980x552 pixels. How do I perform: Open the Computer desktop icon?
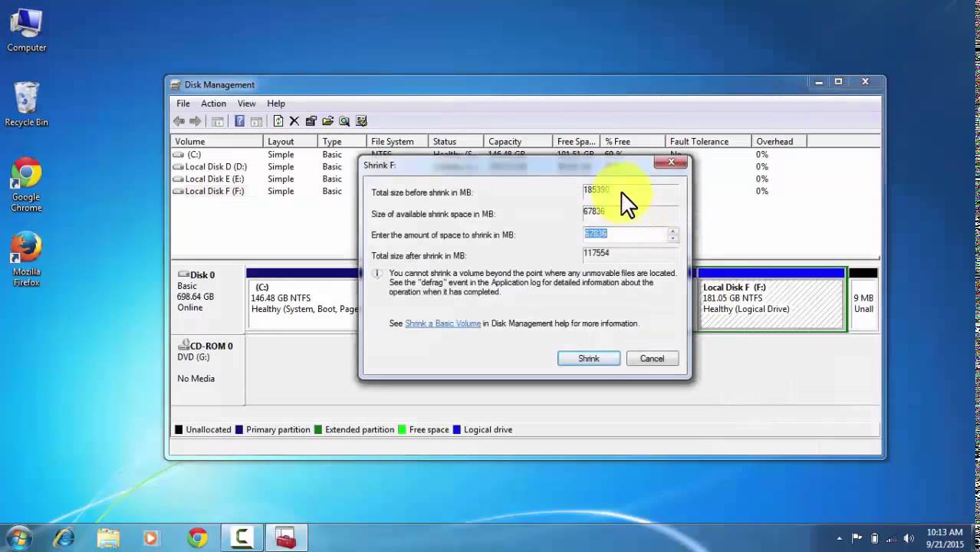pos(26,31)
